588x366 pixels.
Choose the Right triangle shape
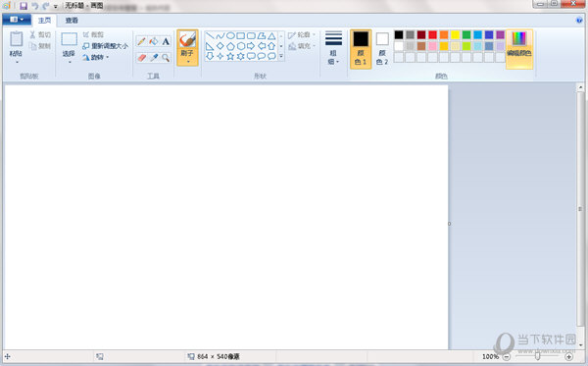click(210, 46)
